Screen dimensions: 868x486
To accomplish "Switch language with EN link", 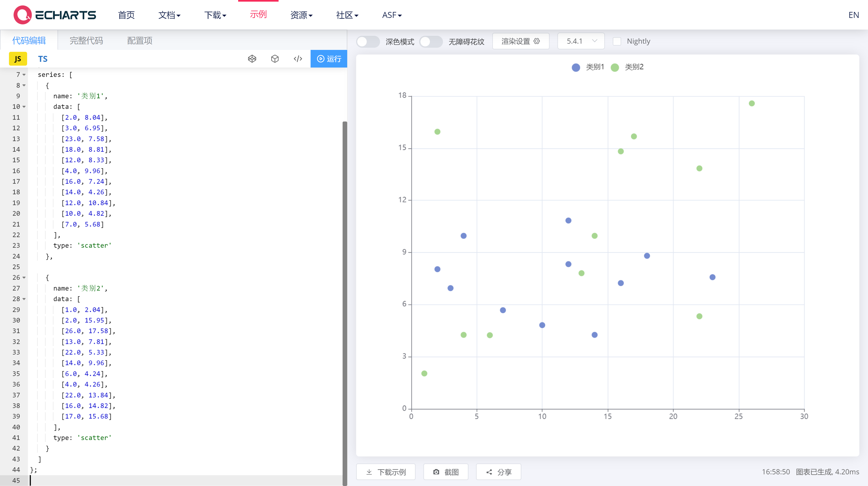I will pyautogui.click(x=854, y=15).
